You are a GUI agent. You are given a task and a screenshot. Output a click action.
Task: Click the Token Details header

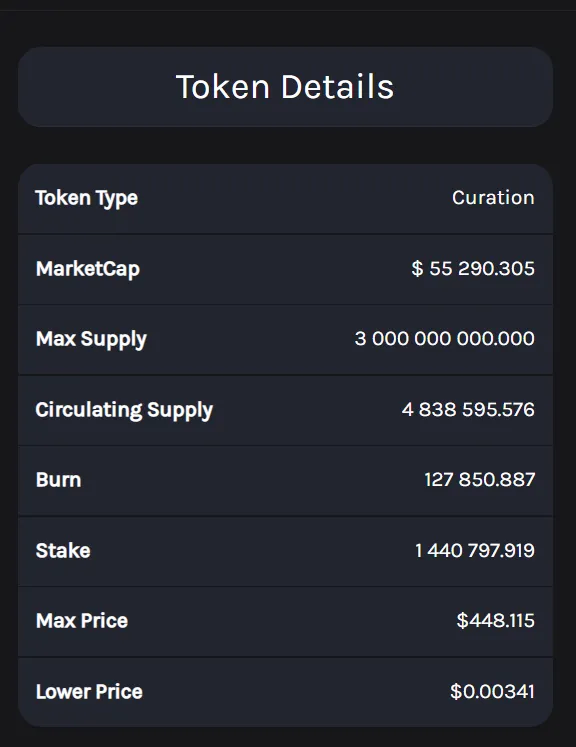[285, 87]
